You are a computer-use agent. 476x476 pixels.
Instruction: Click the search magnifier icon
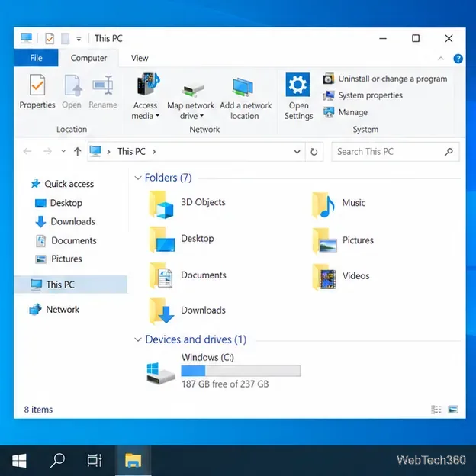click(x=449, y=152)
